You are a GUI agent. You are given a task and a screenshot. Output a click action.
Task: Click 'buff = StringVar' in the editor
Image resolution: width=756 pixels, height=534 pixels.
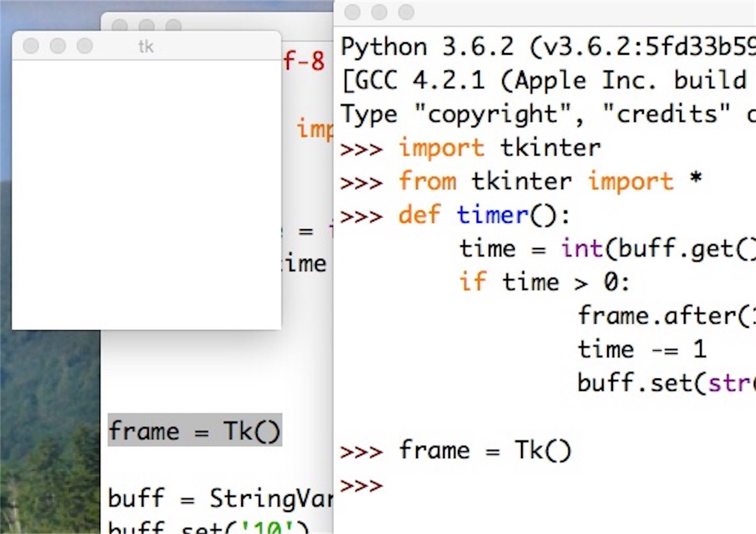coord(220,498)
